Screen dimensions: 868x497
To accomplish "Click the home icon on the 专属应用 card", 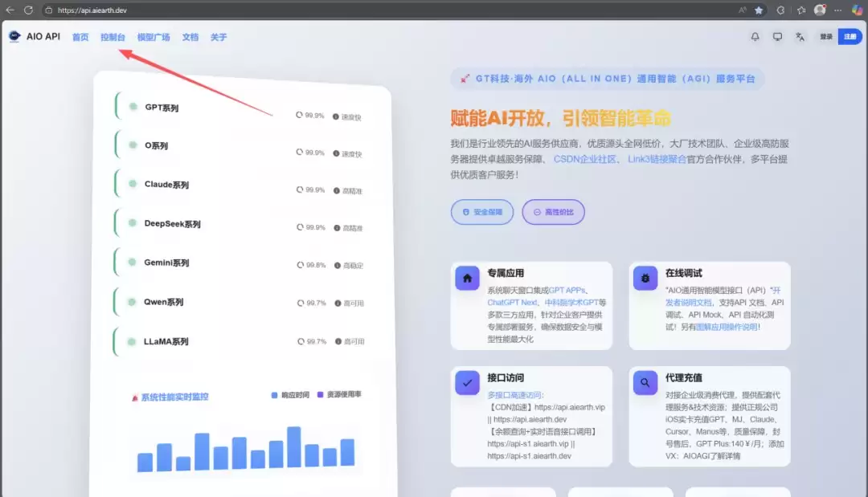I will tap(467, 278).
